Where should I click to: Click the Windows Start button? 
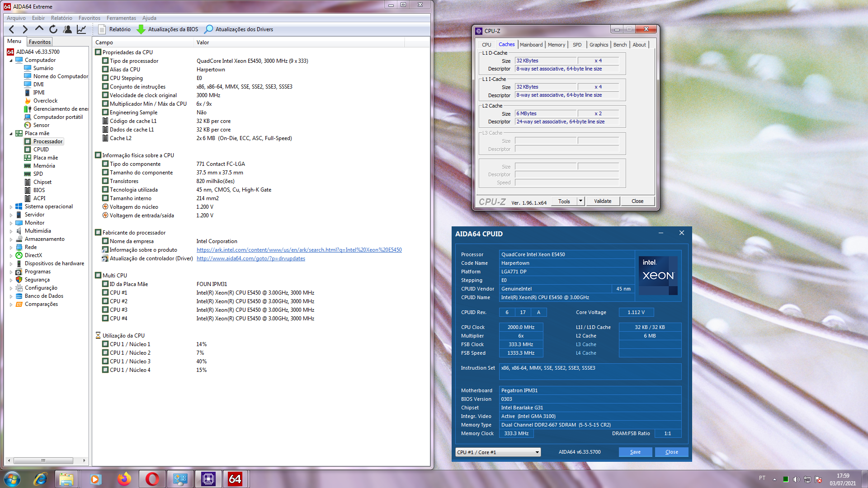click(x=12, y=479)
